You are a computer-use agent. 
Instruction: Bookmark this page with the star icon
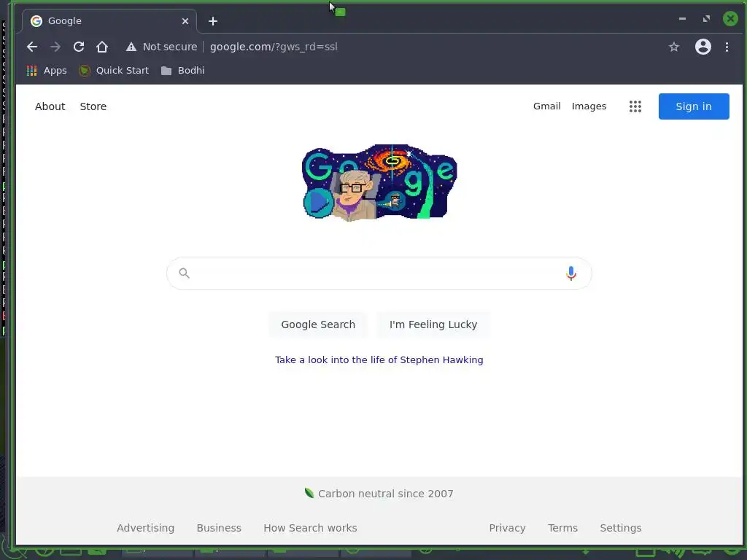pos(673,47)
